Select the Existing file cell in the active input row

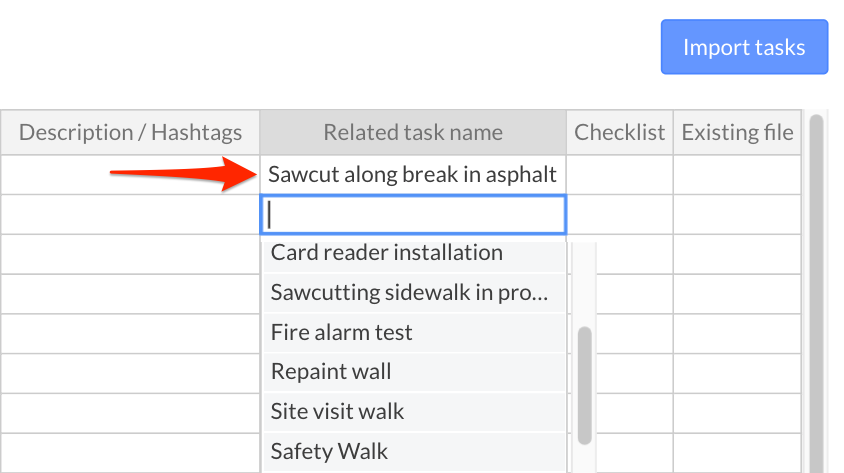coord(737,215)
